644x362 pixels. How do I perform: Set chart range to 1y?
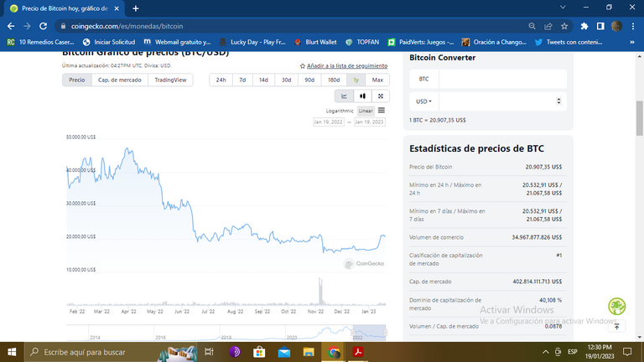pos(356,80)
